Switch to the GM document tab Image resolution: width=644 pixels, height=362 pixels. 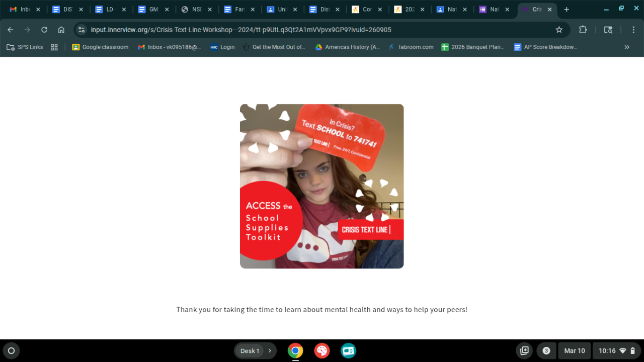point(149,10)
